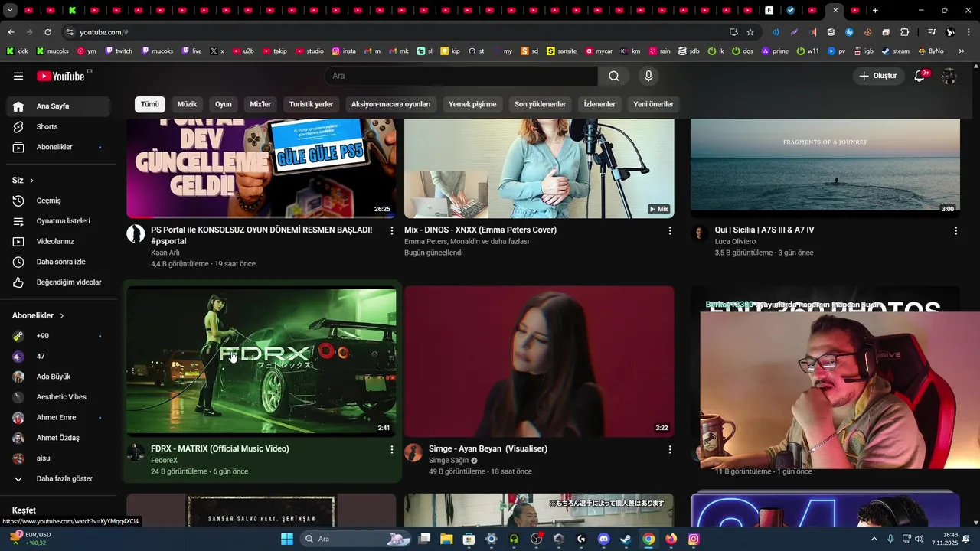Bookmark this page with star icon

click(x=750, y=32)
